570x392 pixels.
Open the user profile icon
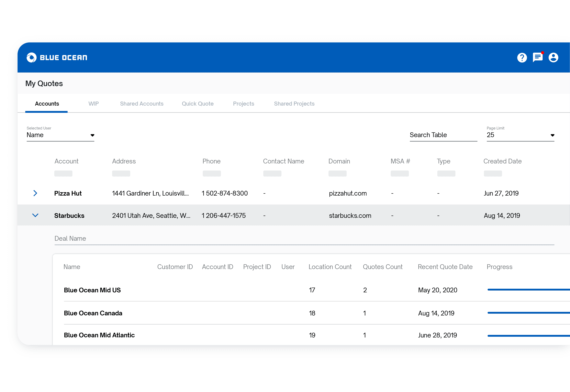tap(553, 57)
